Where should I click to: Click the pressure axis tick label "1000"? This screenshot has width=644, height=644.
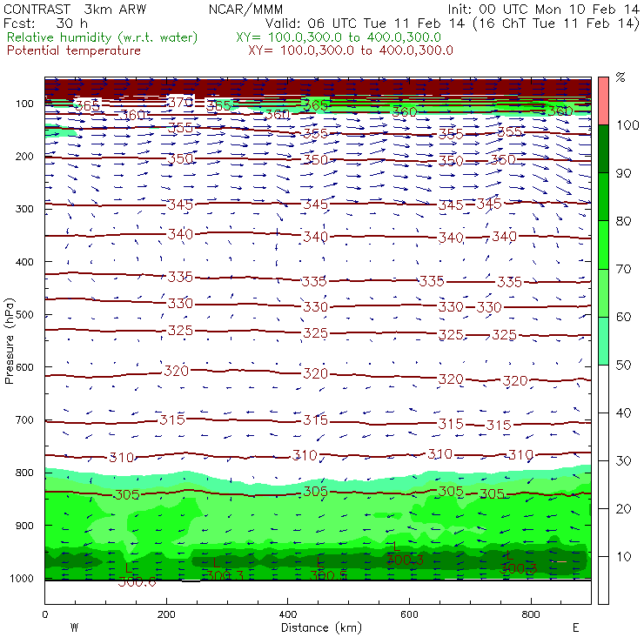coord(22,578)
